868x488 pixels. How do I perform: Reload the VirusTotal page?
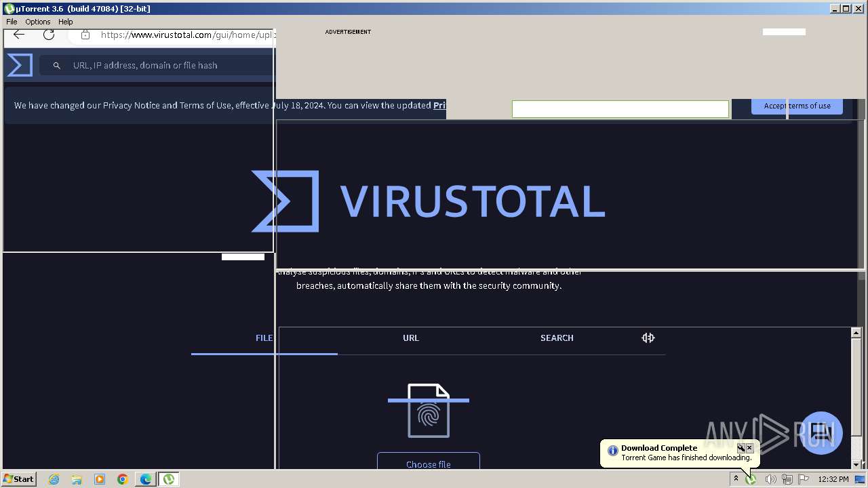(49, 35)
